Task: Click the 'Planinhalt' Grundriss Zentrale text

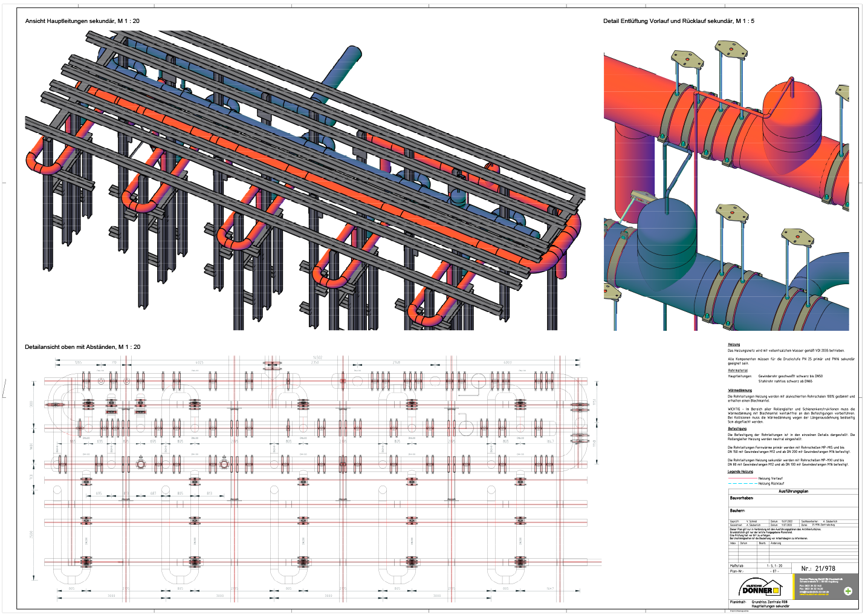Action: [x=769, y=602]
